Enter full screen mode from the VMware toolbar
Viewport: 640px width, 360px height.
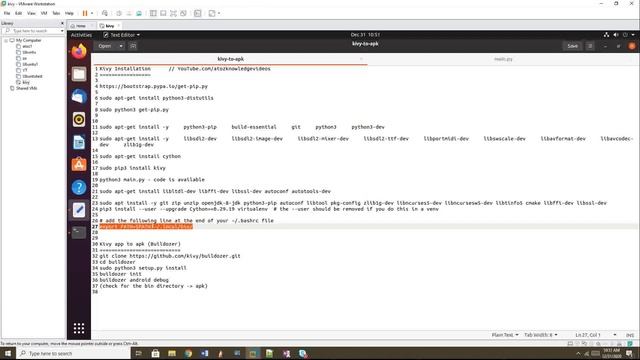(x=173, y=13)
